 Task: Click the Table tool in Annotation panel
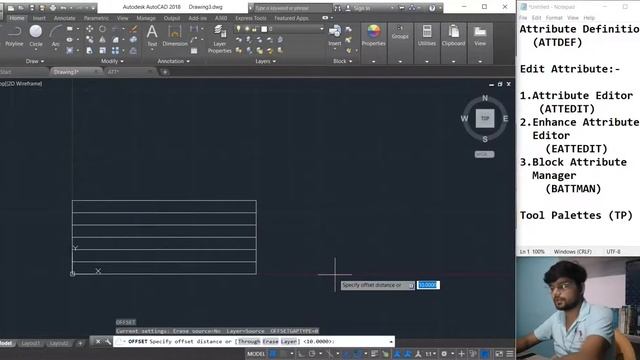pos(194,51)
